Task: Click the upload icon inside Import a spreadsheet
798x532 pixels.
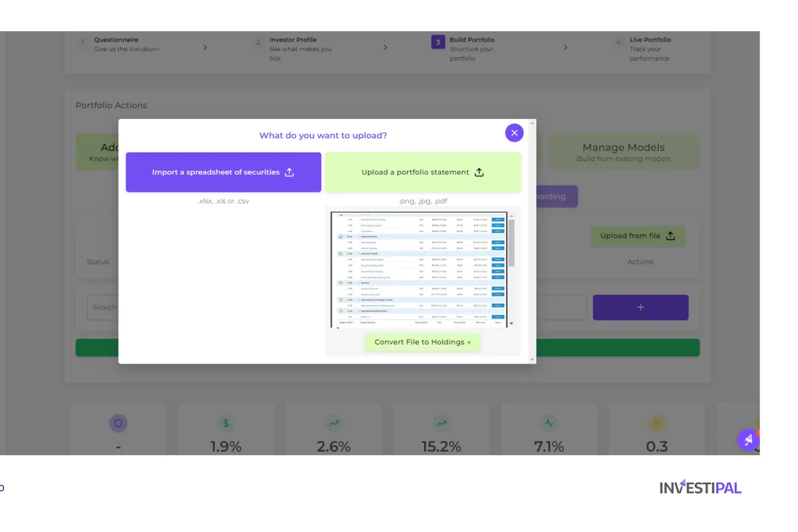Action: point(289,172)
